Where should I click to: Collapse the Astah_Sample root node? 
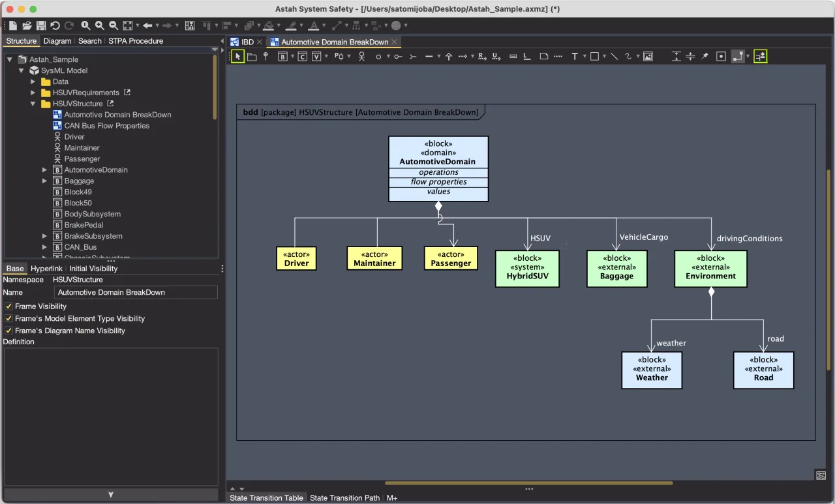pyautogui.click(x=10, y=59)
